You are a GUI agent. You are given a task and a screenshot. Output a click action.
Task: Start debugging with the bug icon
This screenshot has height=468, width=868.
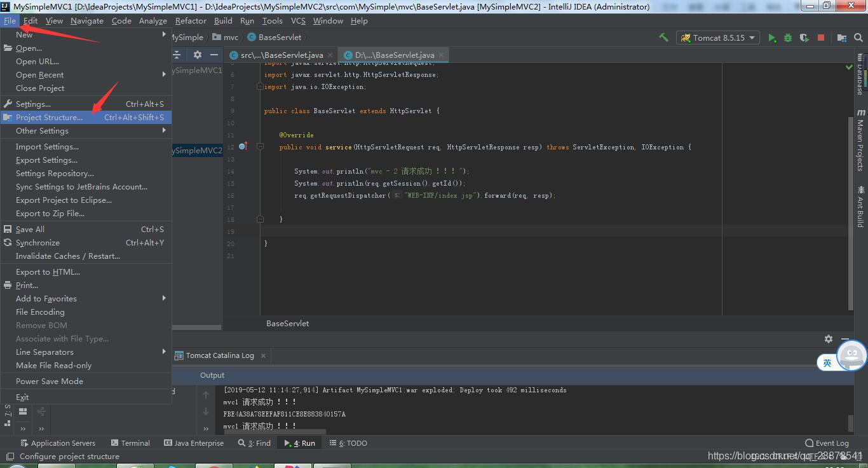(x=788, y=38)
